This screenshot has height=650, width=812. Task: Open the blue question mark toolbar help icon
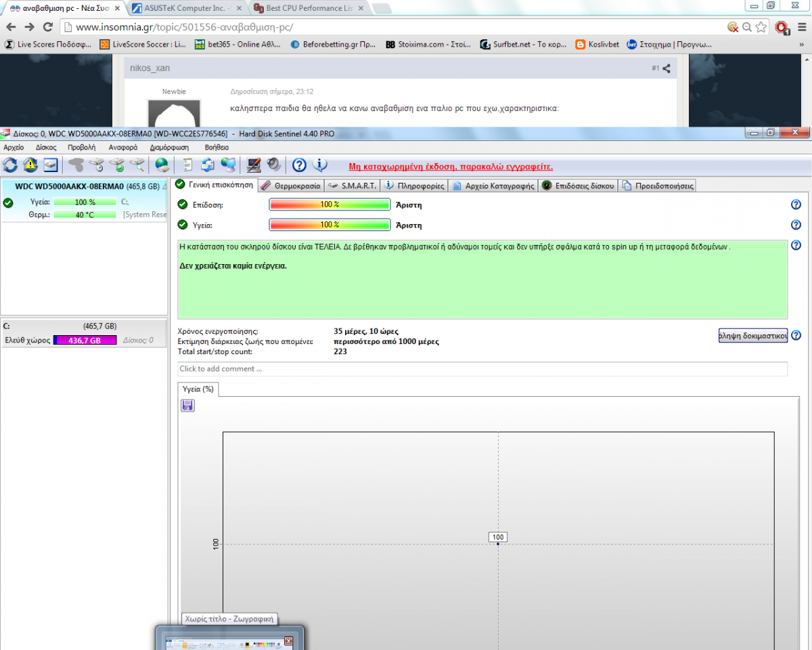click(x=299, y=165)
